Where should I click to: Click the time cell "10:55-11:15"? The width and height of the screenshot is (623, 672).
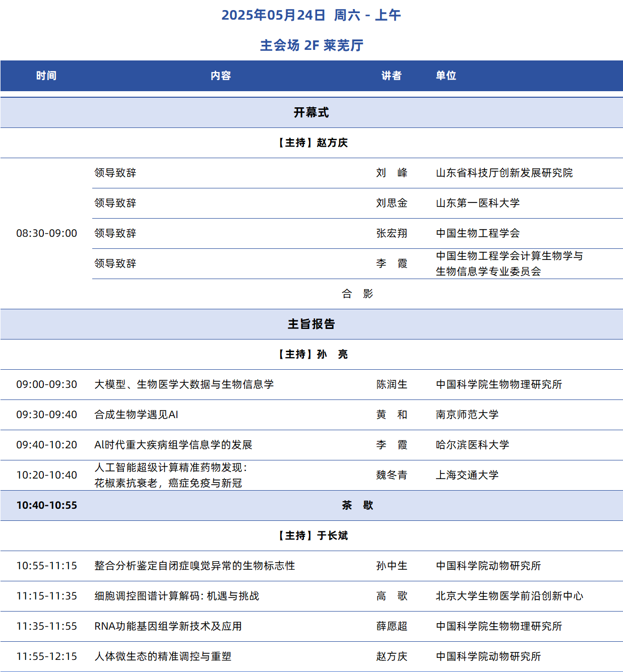pyautogui.click(x=47, y=566)
